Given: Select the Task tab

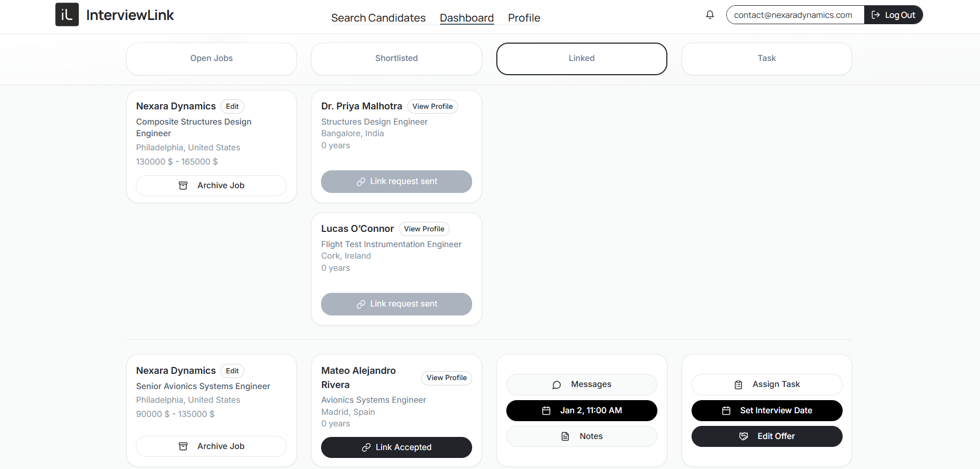Looking at the screenshot, I should [766, 58].
